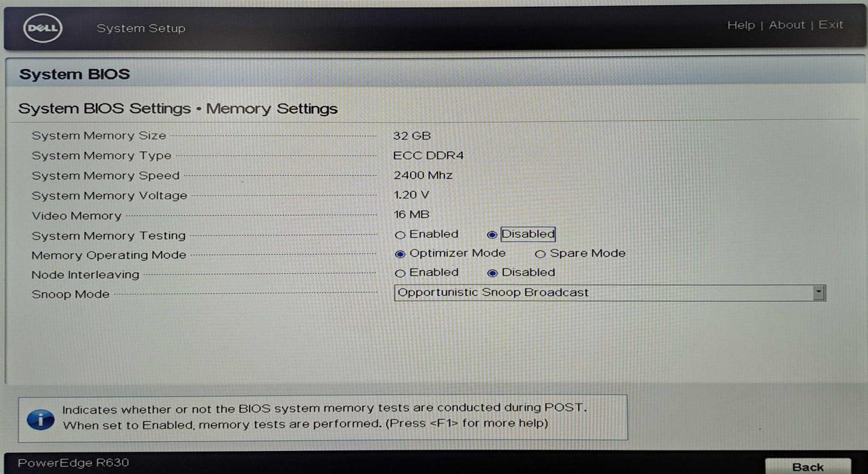
Task: Open the About link
Action: 787,25
